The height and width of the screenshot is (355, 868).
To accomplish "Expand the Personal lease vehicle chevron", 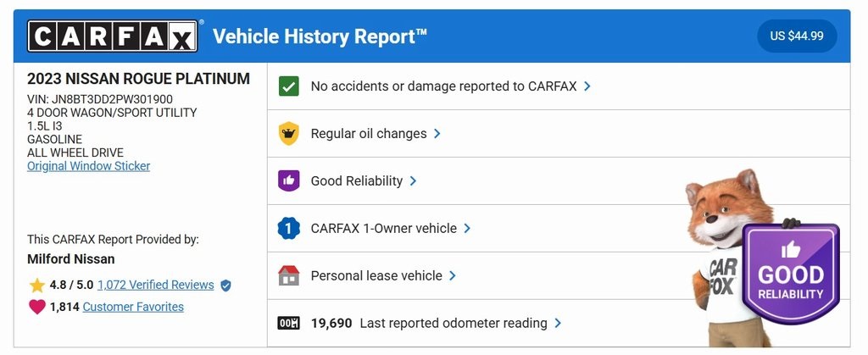I will coord(453,275).
